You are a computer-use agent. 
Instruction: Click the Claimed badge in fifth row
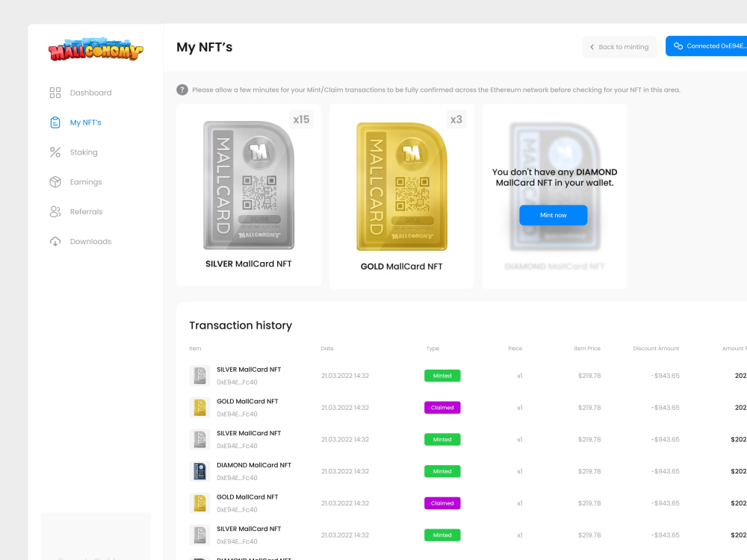tap(442, 503)
